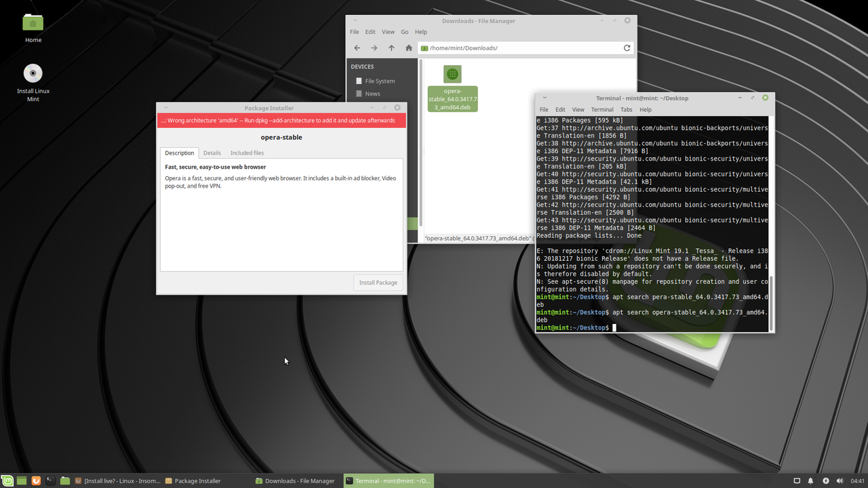Open File Manager's Go menu

405,32
